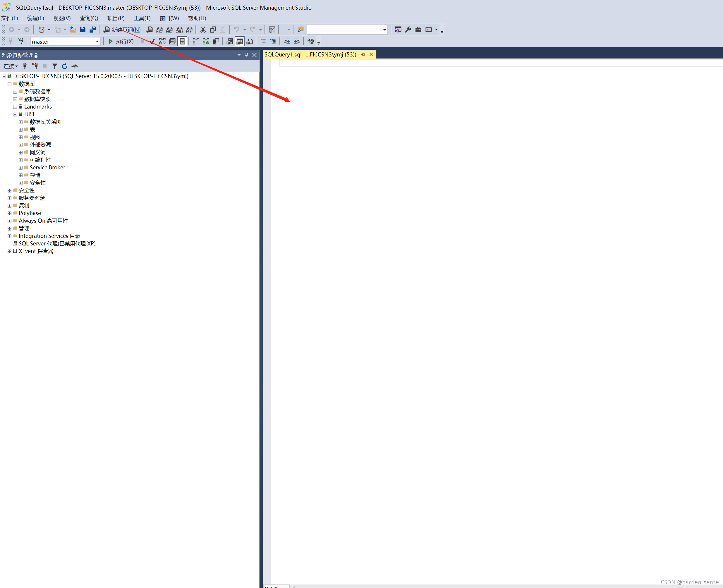Expand the Landmarks database node

(15, 107)
